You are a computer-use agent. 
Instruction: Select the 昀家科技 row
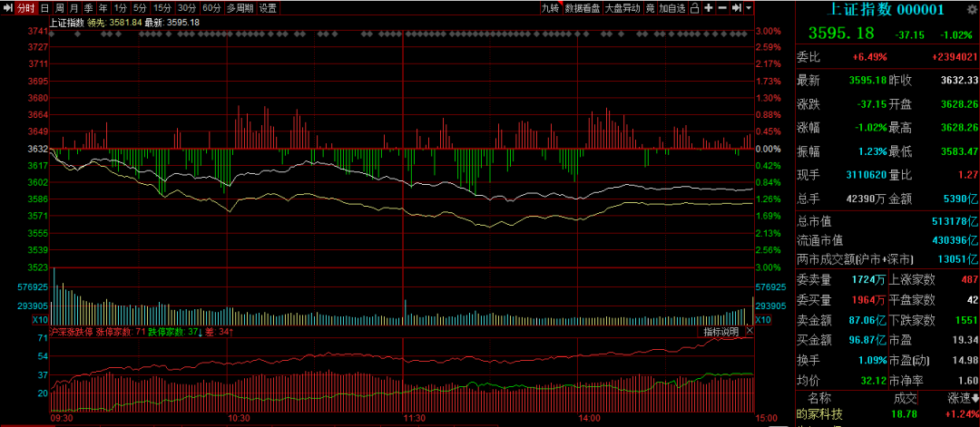point(887,414)
